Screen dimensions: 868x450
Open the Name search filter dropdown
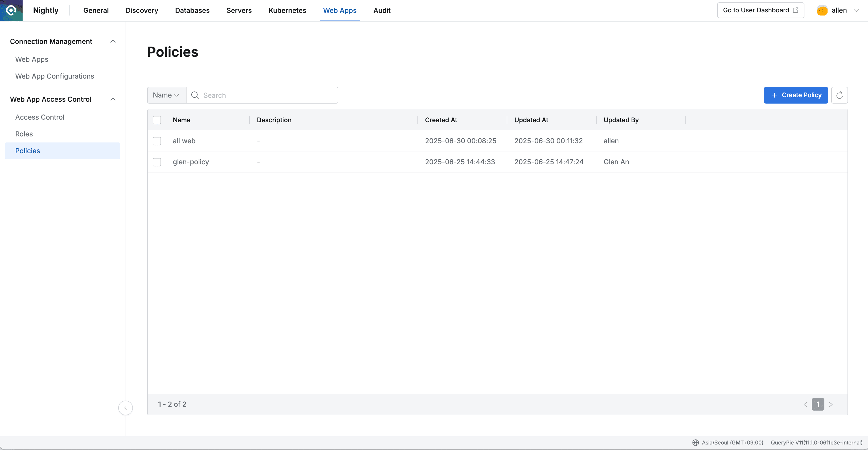tap(166, 95)
